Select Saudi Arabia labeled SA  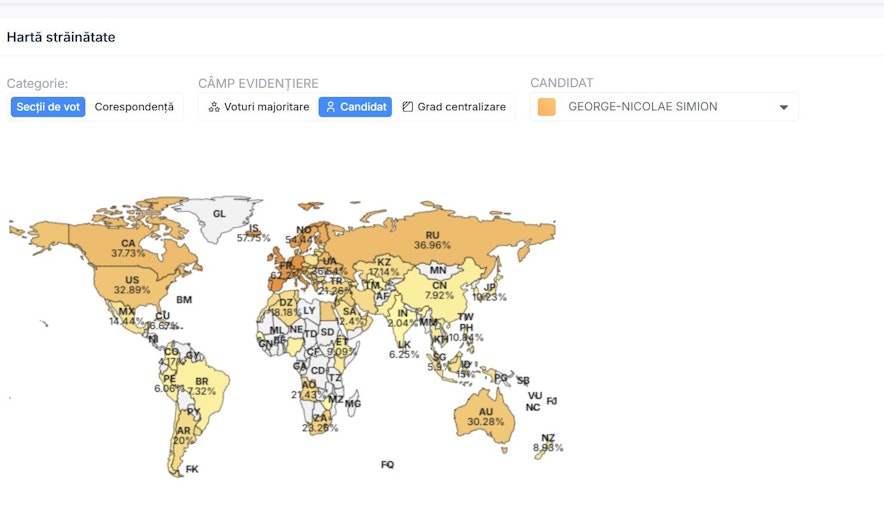350,316
